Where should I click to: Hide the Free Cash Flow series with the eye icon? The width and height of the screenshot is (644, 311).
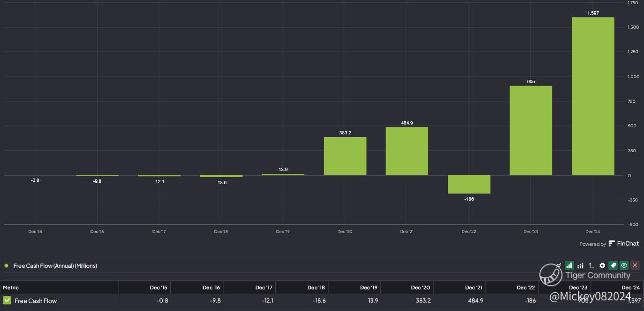pos(624,265)
